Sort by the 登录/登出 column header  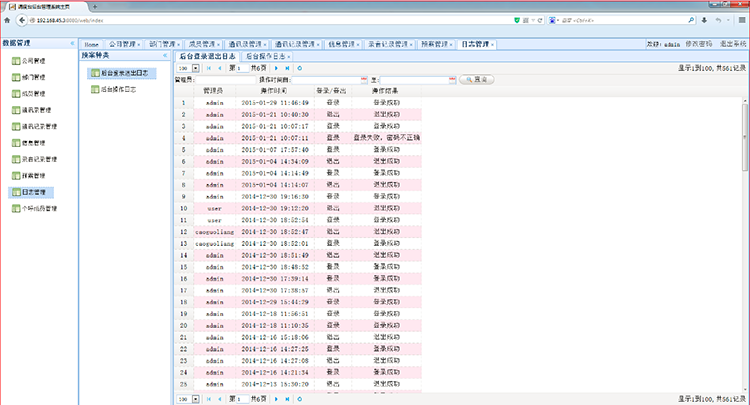point(332,91)
